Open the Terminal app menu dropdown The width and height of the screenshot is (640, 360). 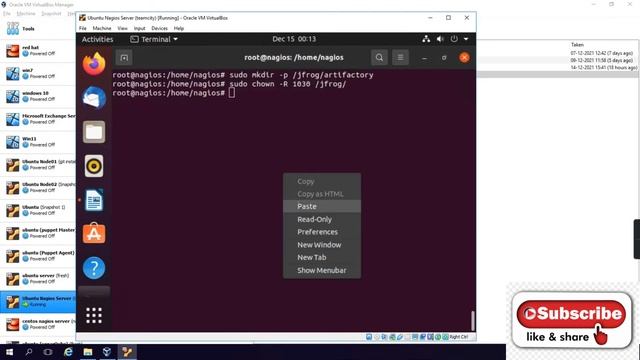tap(154, 39)
